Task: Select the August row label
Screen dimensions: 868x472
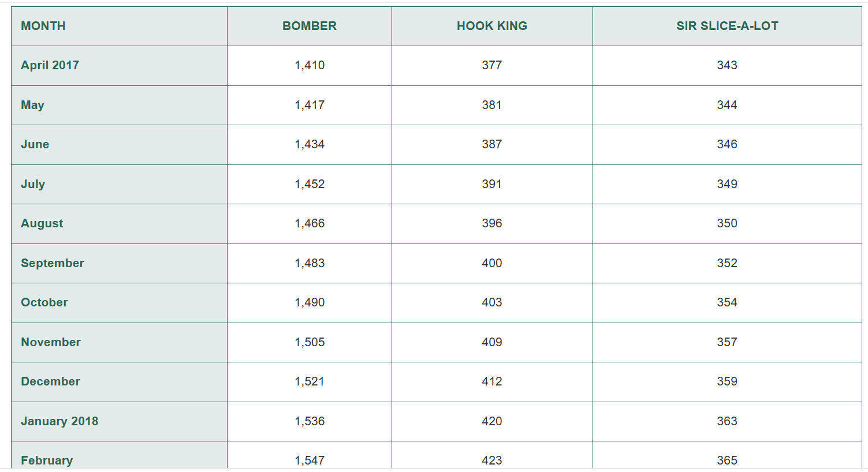Action: coord(42,223)
